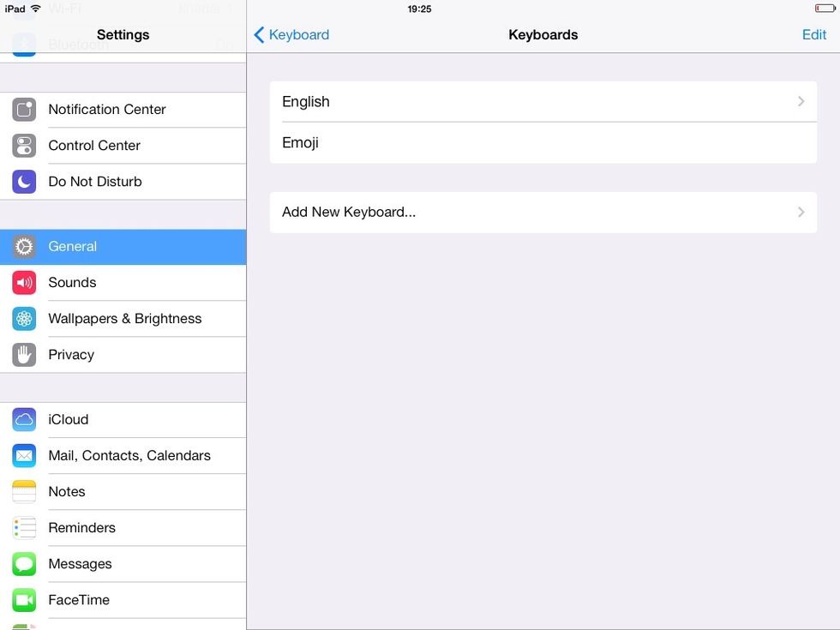The width and height of the screenshot is (840, 630).
Task: Open Do Not Disturb via the moon icon
Action: point(23,181)
